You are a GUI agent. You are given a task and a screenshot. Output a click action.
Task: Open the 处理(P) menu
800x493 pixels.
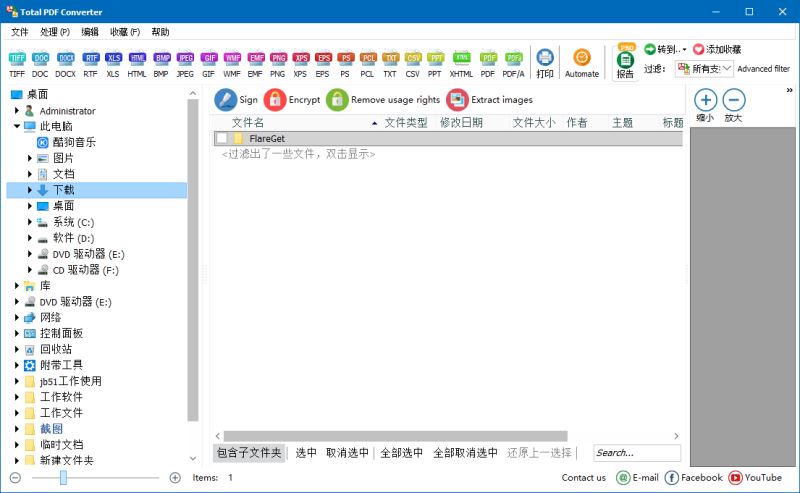[x=55, y=32]
